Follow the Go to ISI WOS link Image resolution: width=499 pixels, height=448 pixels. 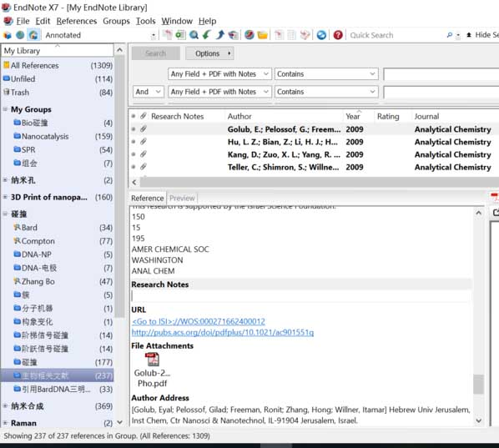[199, 321]
